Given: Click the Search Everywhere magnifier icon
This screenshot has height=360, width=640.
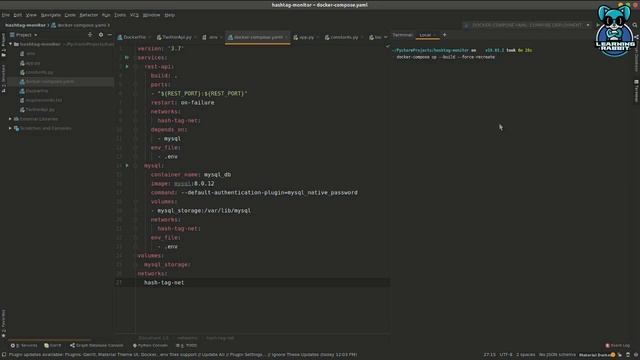Looking at the screenshot, I should (635, 25).
